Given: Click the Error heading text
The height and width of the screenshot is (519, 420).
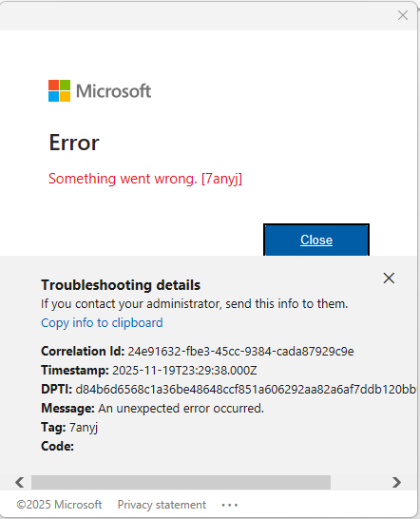Looking at the screenshot, I should point(74,143).
